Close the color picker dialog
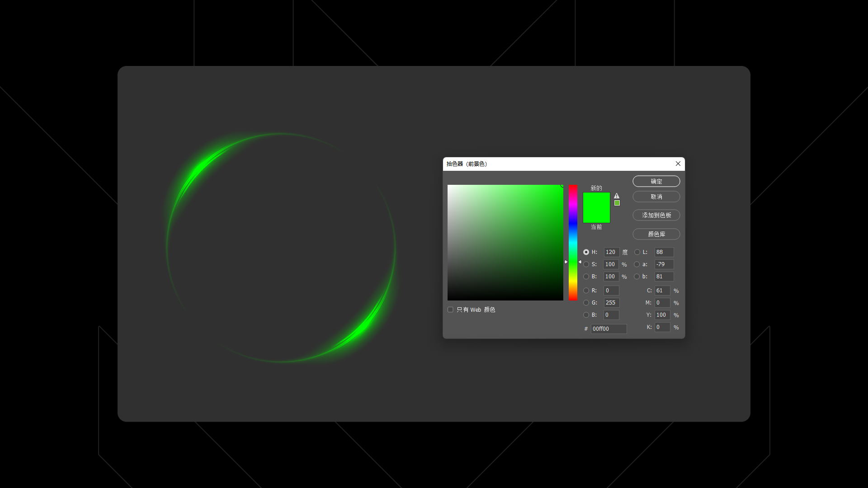868x488 pixels. pos(678,164)
